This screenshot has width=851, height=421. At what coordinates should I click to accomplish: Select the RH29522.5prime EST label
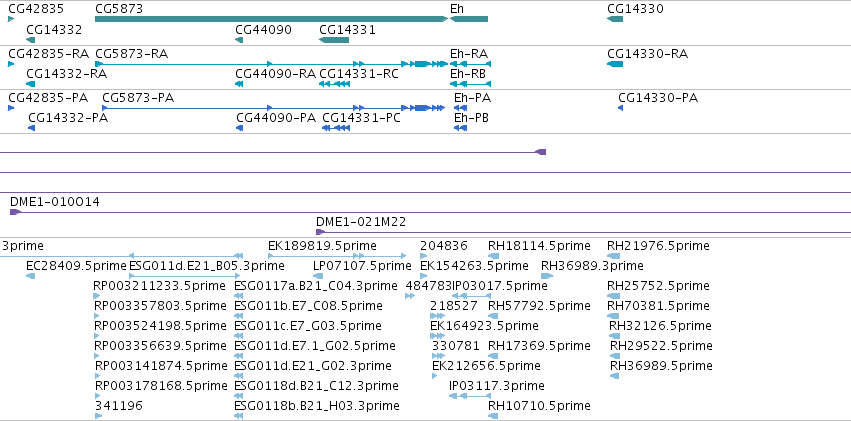662,346
